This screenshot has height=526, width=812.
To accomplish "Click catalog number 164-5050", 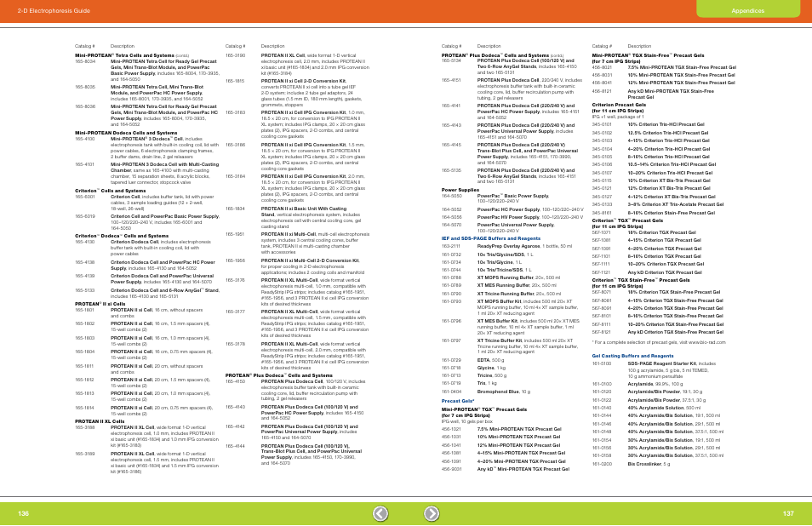I will pos(451,196).
